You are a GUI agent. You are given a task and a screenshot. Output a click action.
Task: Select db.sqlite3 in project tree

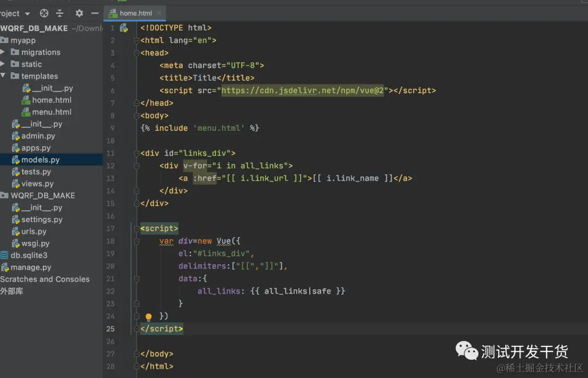29,255
